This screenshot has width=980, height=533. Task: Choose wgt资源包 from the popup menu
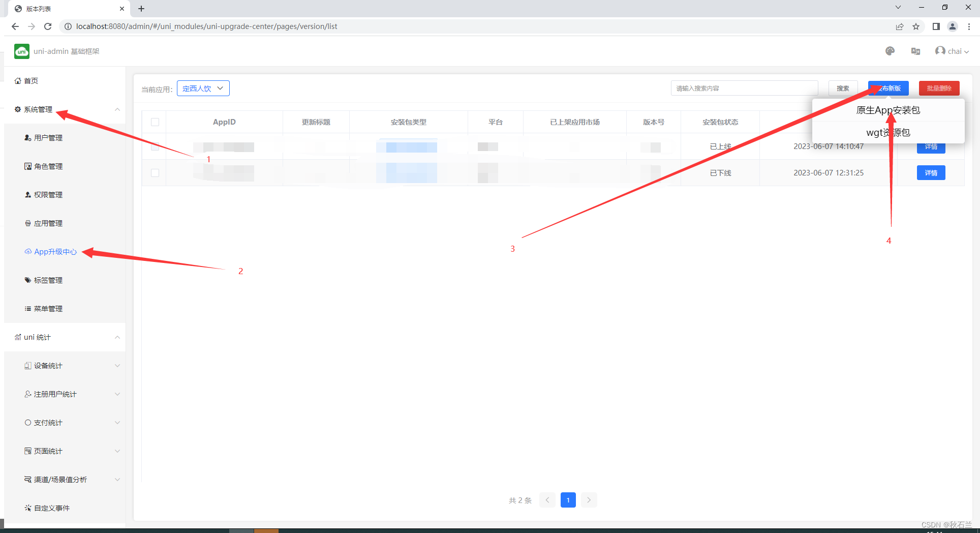tap(888, 133)
